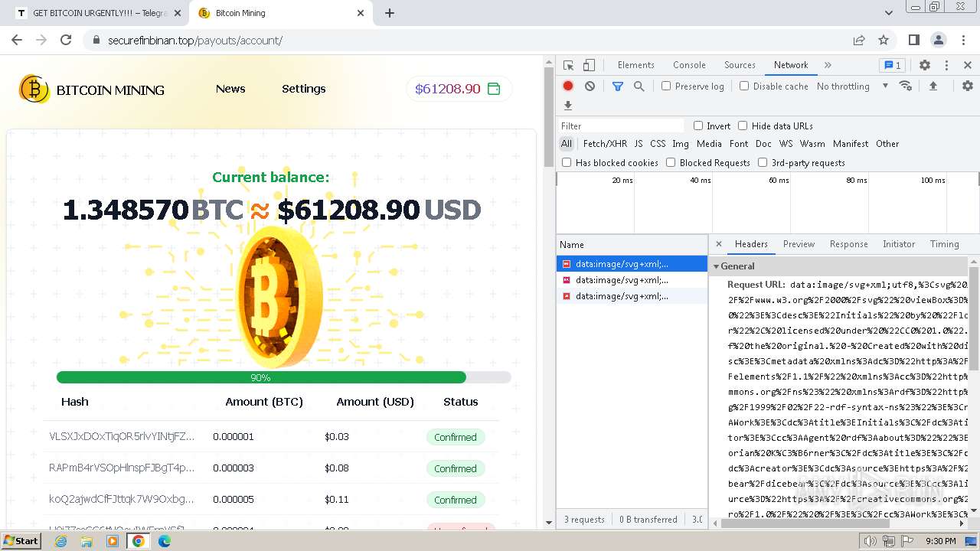This screenshot has width=980, height=551.
Task: Click the address bar URL
Action: (195, 41)
